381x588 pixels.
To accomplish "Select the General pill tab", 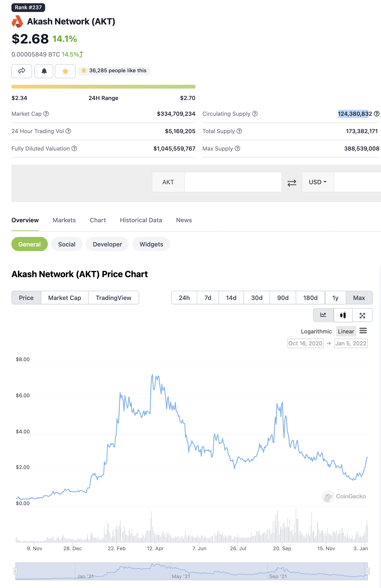I will (30, 244).
